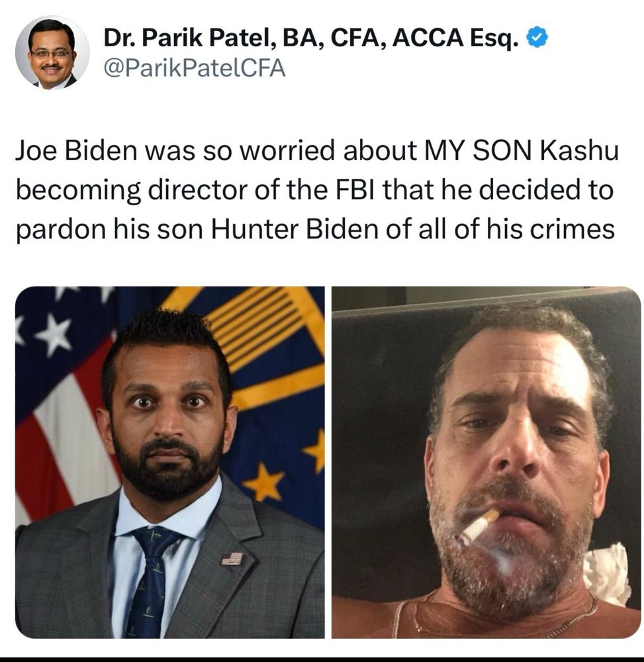644x662 pixels.
Task: Click the American flag lapel pin
Action: pyautogui.click(x=232, y=559)
